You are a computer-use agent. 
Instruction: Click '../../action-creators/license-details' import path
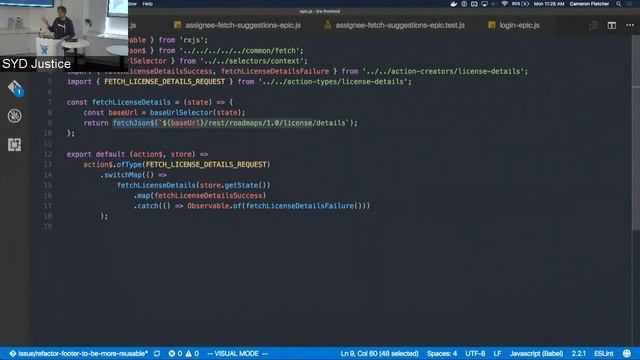(443, 71)
